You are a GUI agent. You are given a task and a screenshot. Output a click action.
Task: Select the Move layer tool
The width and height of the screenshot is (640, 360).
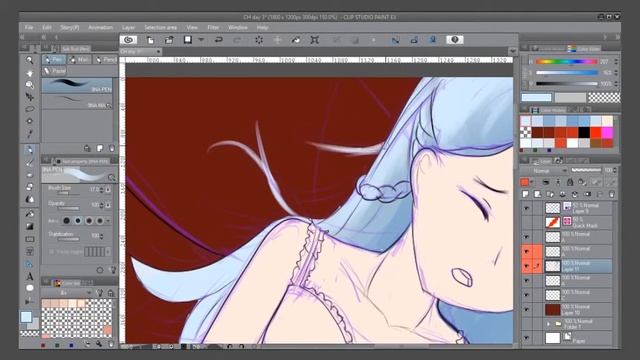pos(29,97)
